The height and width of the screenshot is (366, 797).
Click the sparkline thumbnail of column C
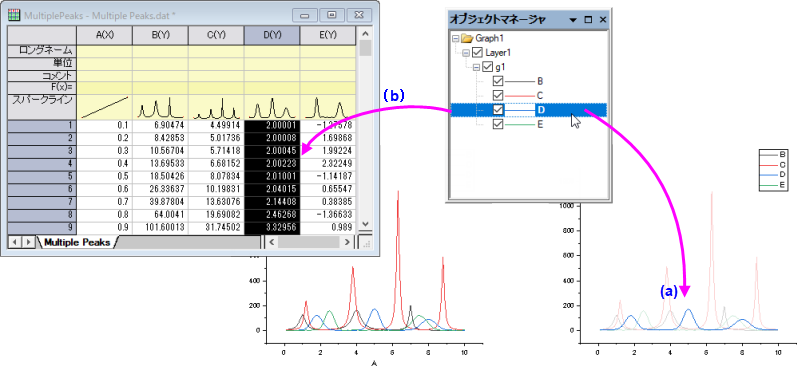[x=216, y=107]
